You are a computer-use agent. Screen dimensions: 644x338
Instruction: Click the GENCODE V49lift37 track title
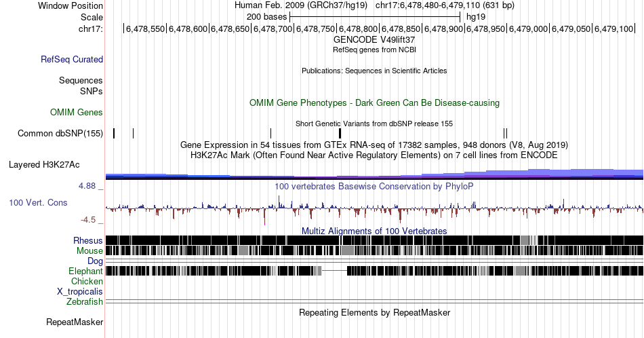point(374,40)
